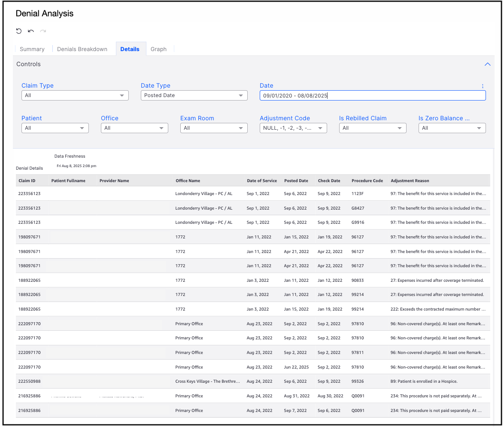This screenshot has width=504, height=427.
Task: Sort by Claim ID column header
Action: pyautogui.click(x=27, y=181)
